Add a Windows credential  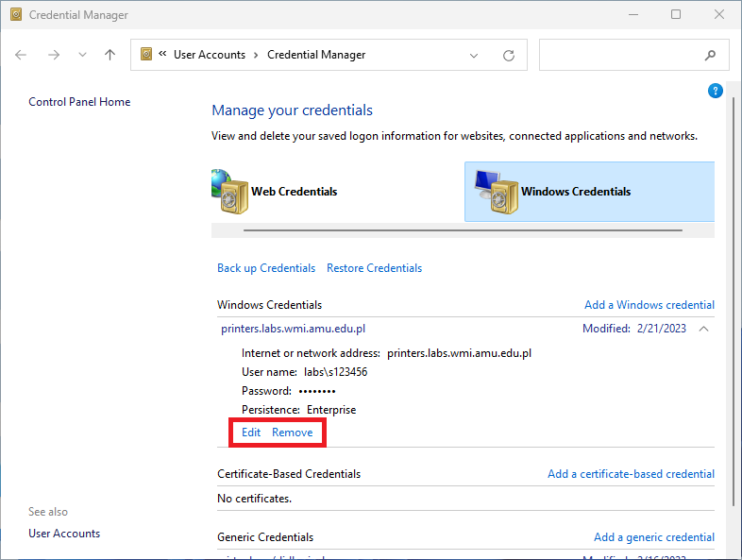[x=649, y=305]
